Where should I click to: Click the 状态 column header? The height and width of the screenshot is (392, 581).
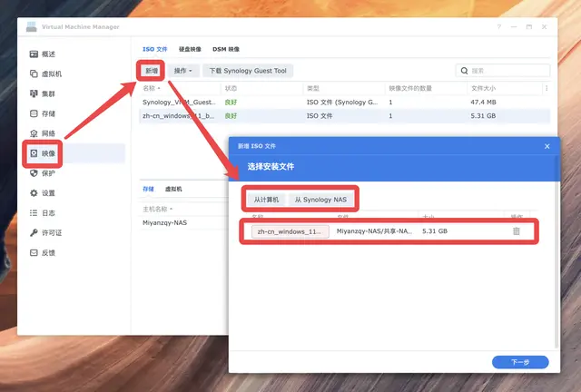(x=231, y=88)
